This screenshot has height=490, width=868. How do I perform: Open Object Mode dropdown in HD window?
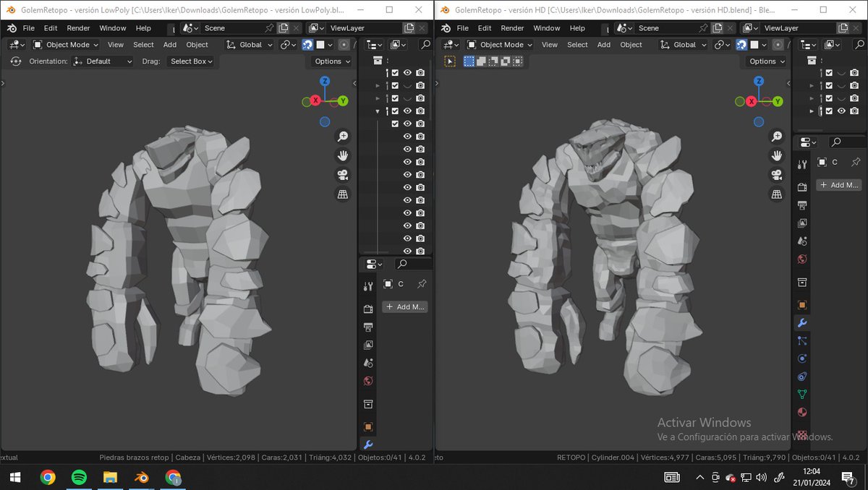[500, 45]
